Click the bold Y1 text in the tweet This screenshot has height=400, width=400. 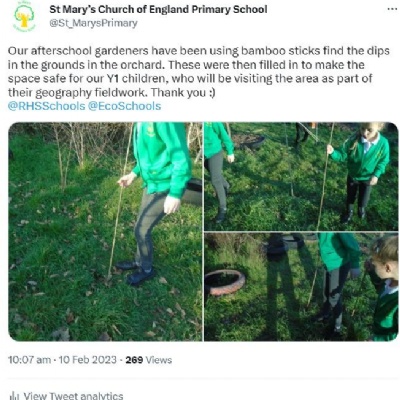coord(114,79)
